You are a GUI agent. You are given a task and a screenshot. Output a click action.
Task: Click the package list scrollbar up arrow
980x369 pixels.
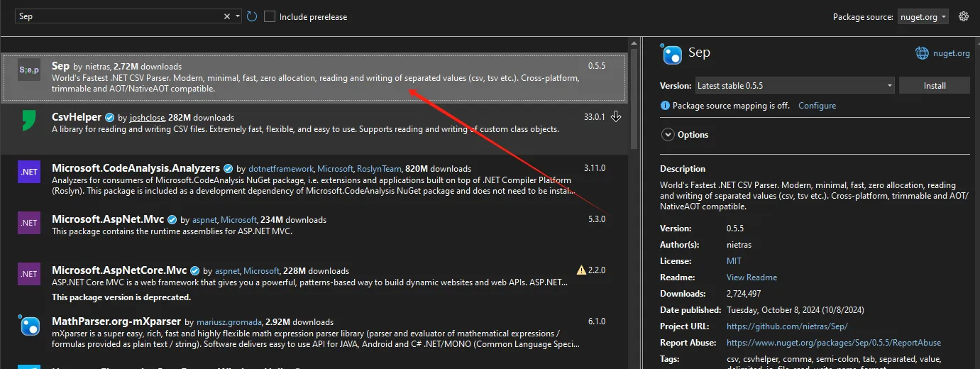point(634,43)
